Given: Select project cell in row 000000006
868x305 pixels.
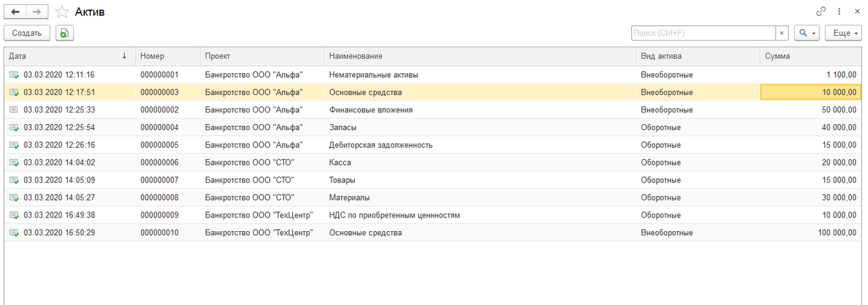Looking at the screenshot, I should click(262, 163).
